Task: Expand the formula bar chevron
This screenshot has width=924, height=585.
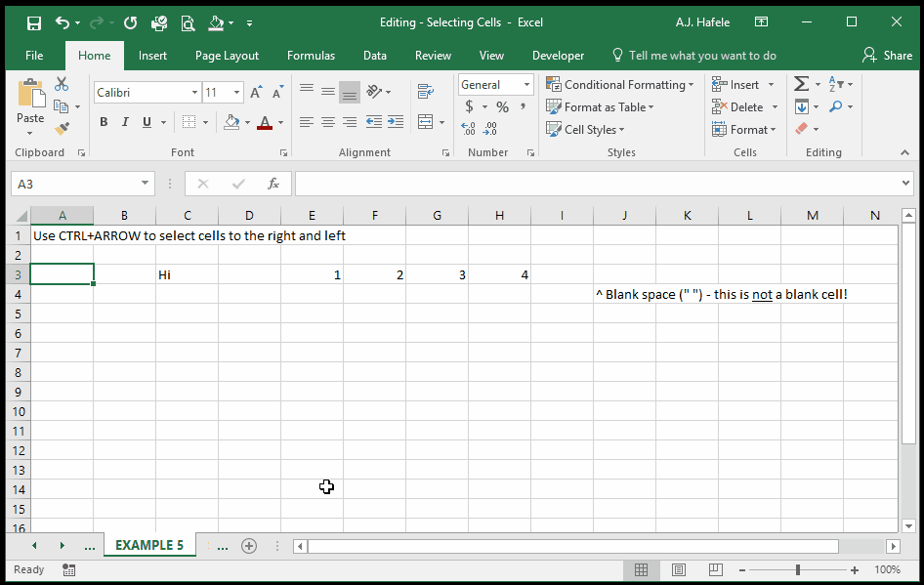Action: [x=905, y=184]
